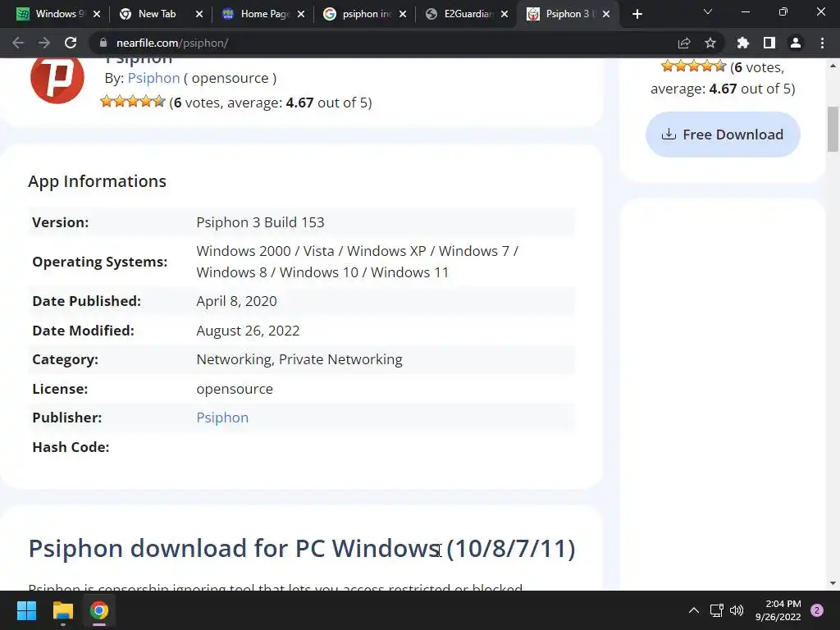Close the Home Page tab
840x630 pixels.
point(301,15)
